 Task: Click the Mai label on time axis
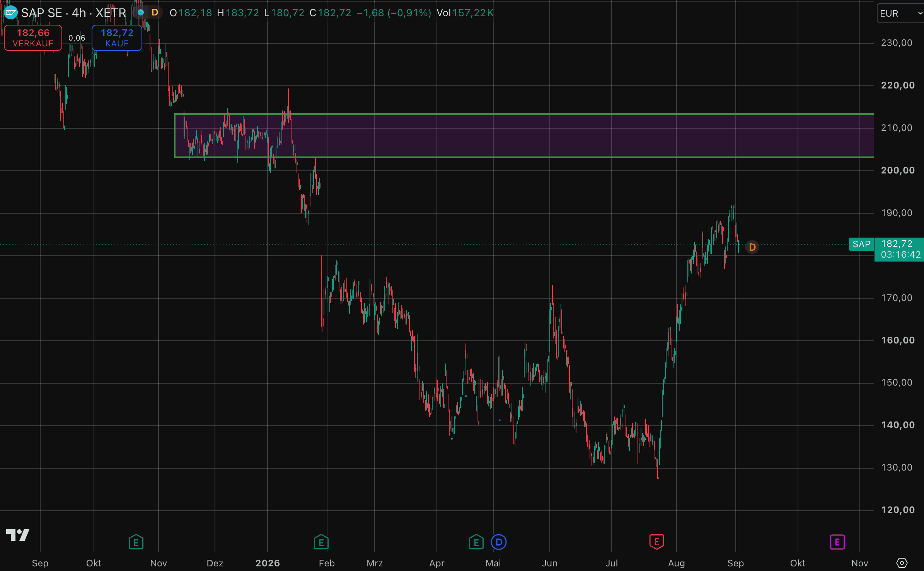[493, 563]
